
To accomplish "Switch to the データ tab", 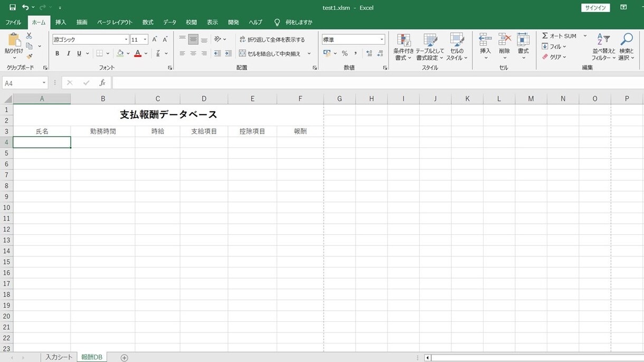I will (169, 22).
